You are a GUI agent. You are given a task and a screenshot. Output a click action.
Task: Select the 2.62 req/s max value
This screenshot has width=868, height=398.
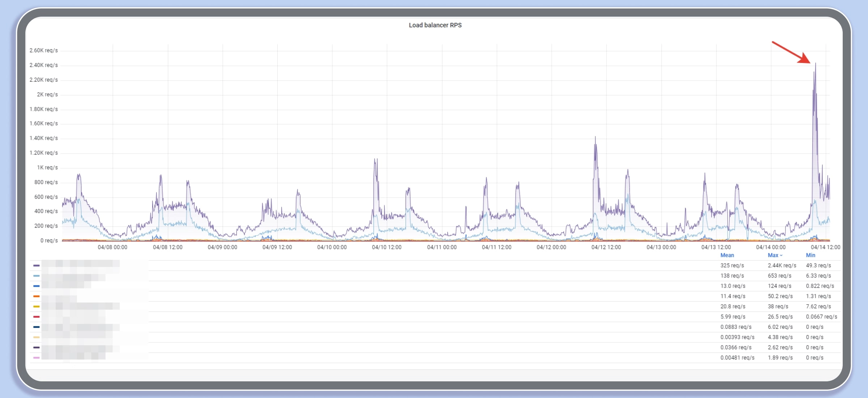click(x=780, y=347)
